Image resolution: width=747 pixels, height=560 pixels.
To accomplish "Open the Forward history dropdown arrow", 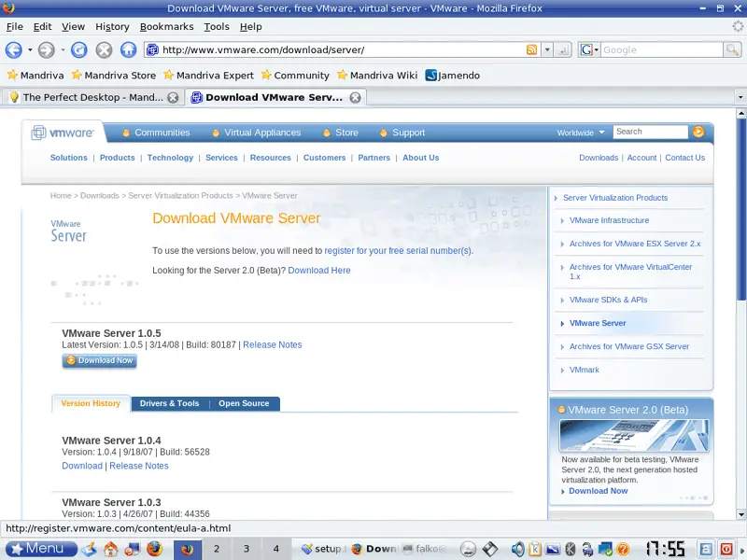I will (x=63, y=49).
